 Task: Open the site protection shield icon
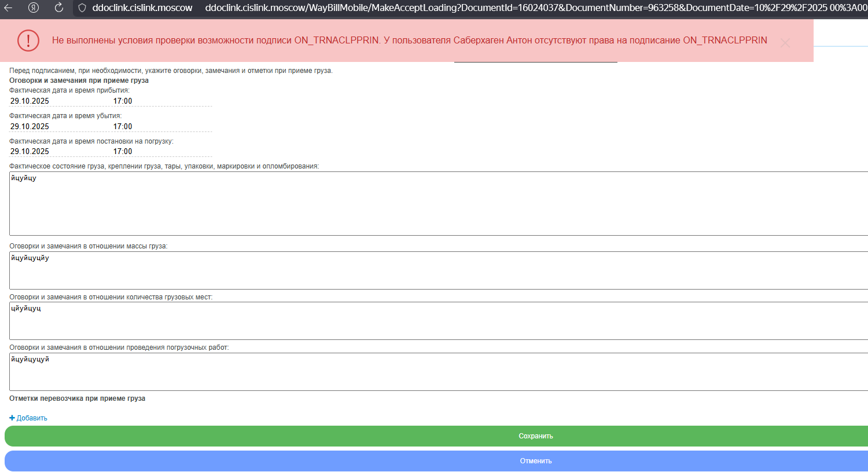tap(82, 8)
